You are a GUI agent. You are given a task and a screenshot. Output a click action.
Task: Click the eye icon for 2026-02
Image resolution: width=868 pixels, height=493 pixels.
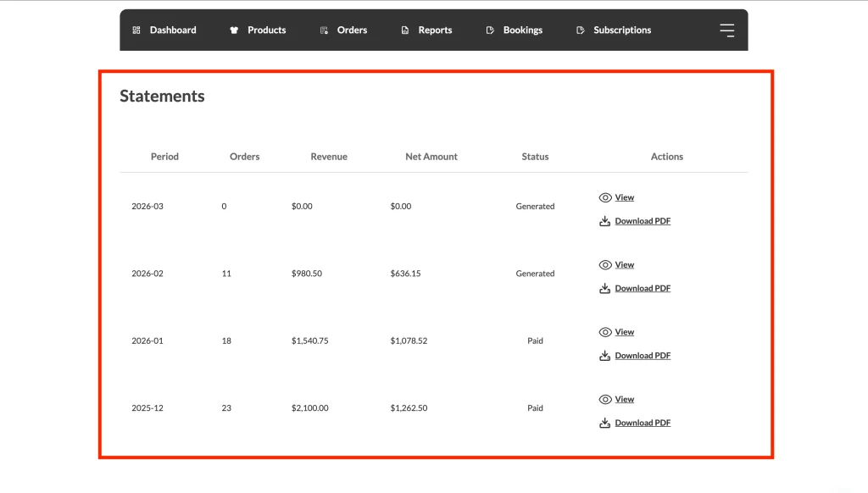(x=605, y=265)
